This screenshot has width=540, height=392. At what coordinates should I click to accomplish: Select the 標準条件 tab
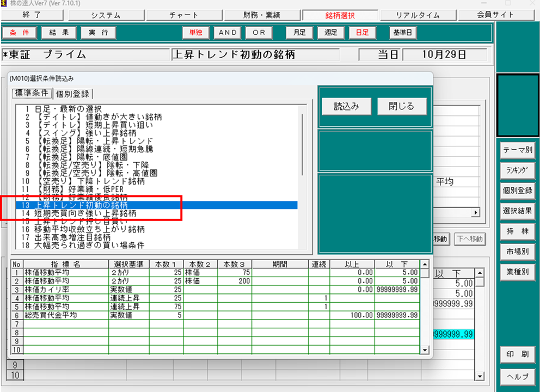[x=32, y=93]
